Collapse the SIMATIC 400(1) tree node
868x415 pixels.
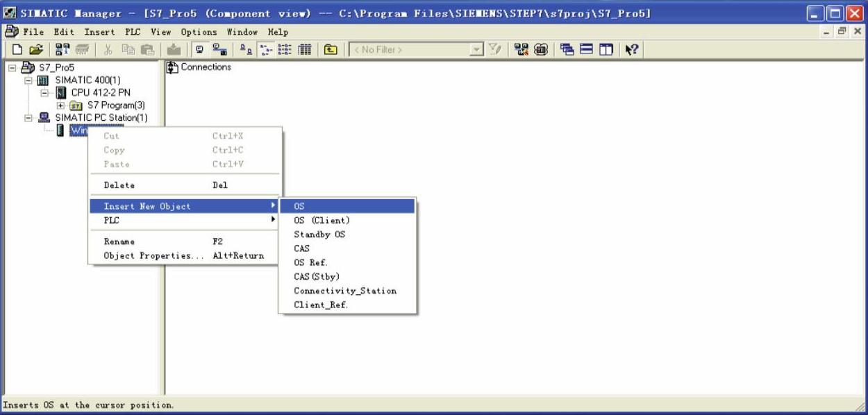point(28,81)
